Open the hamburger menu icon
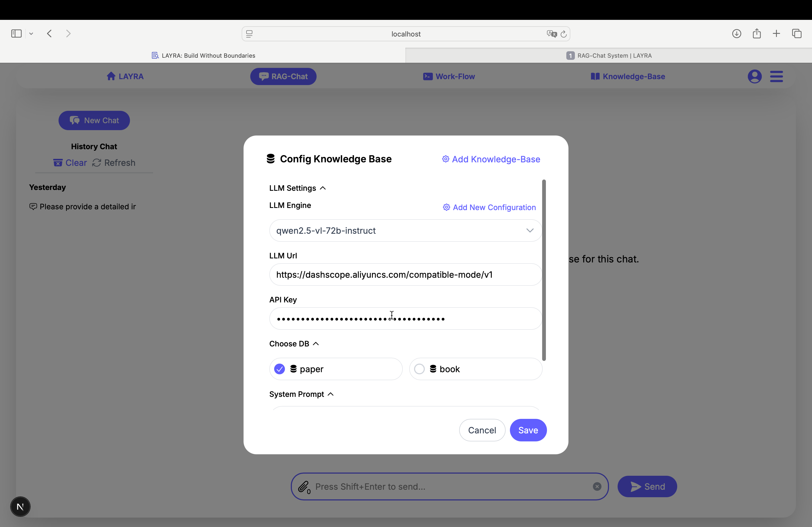This screenshot has height=527, width=812. click(776, 76)
